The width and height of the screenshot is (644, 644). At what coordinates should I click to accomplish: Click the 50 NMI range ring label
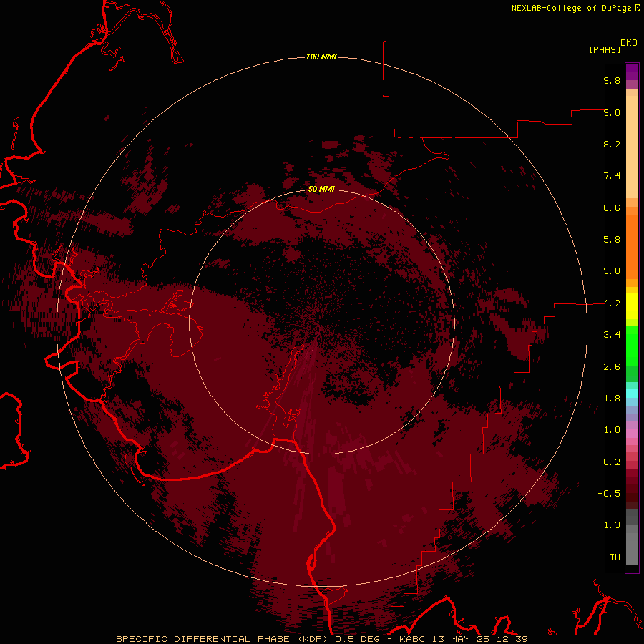tap(321, 189)
